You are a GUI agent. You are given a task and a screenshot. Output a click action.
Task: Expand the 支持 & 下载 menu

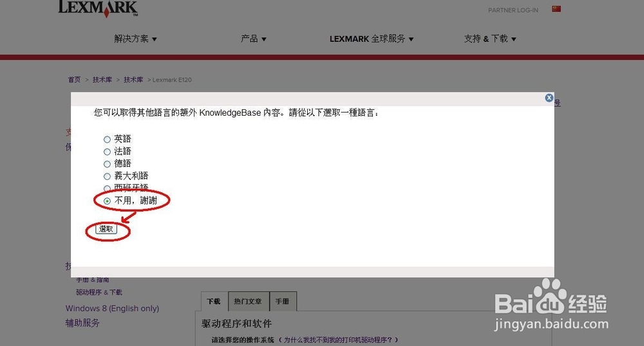click(x=490, y=39)
